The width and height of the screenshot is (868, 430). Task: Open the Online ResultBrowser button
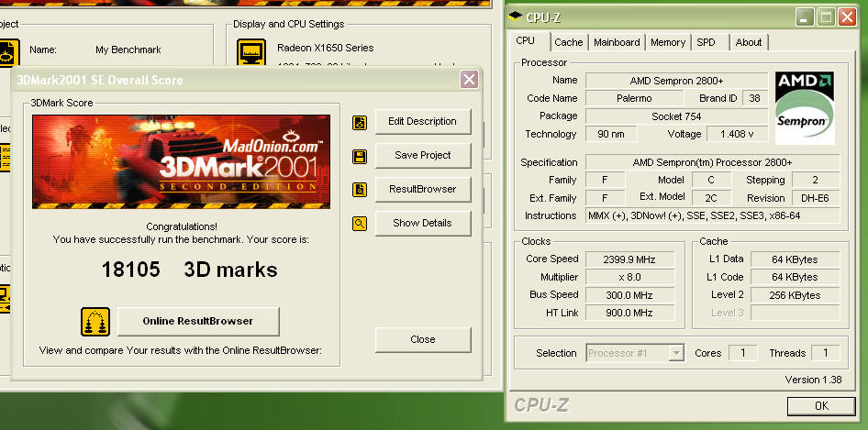198,322
